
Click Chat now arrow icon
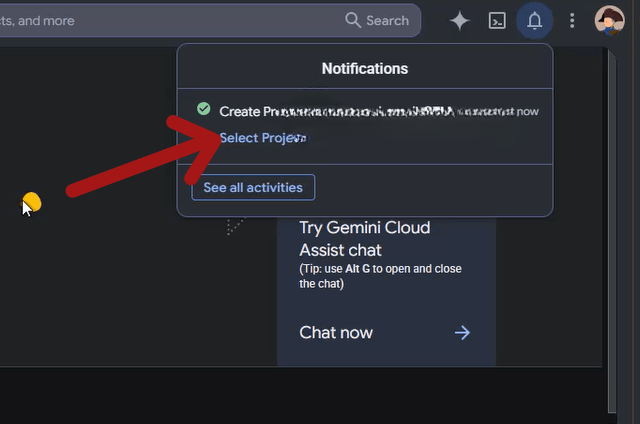(x=462, y=333)
